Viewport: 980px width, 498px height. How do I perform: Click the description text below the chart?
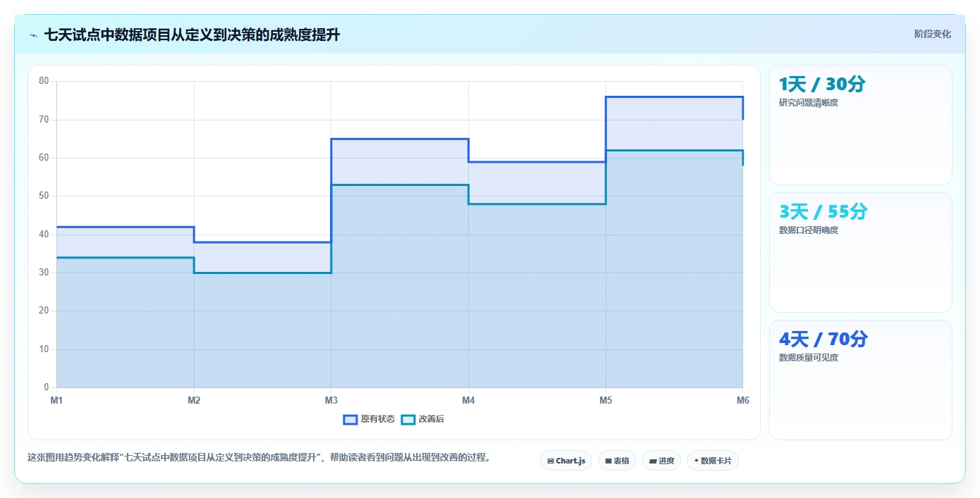(259, 457)
